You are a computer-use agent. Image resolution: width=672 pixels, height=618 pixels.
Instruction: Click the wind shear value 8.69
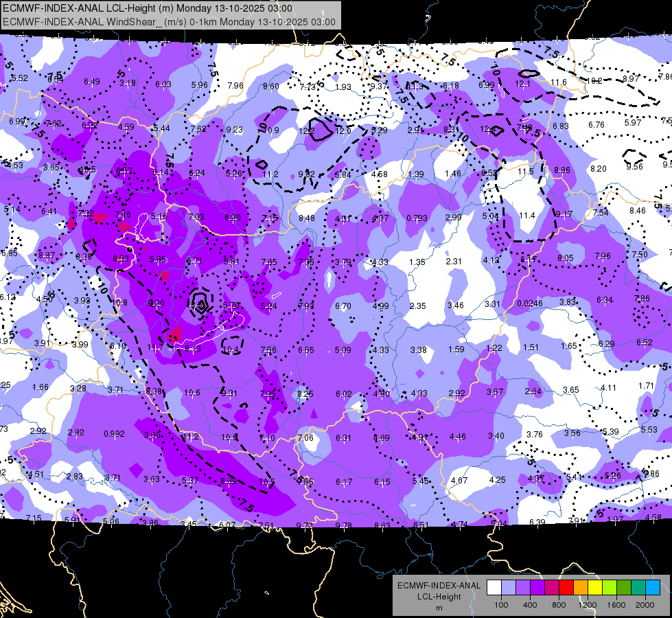pyautogui.click(x=229, y=481)
